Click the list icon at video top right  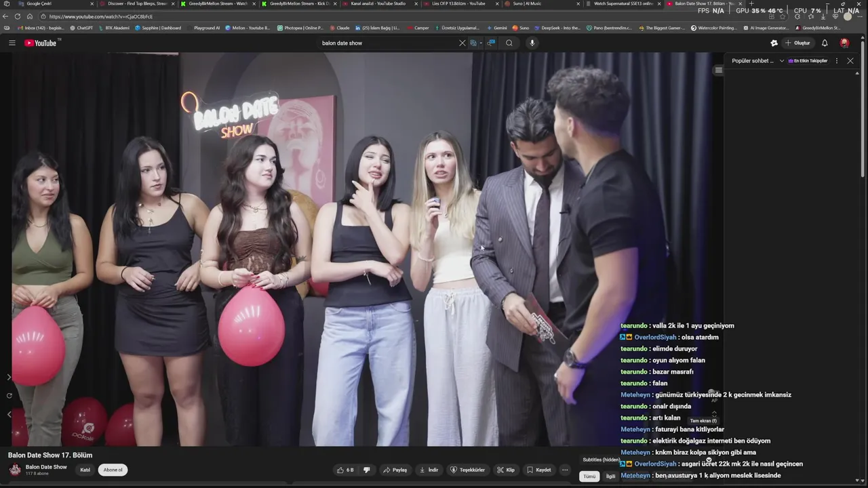pos(719,70)
